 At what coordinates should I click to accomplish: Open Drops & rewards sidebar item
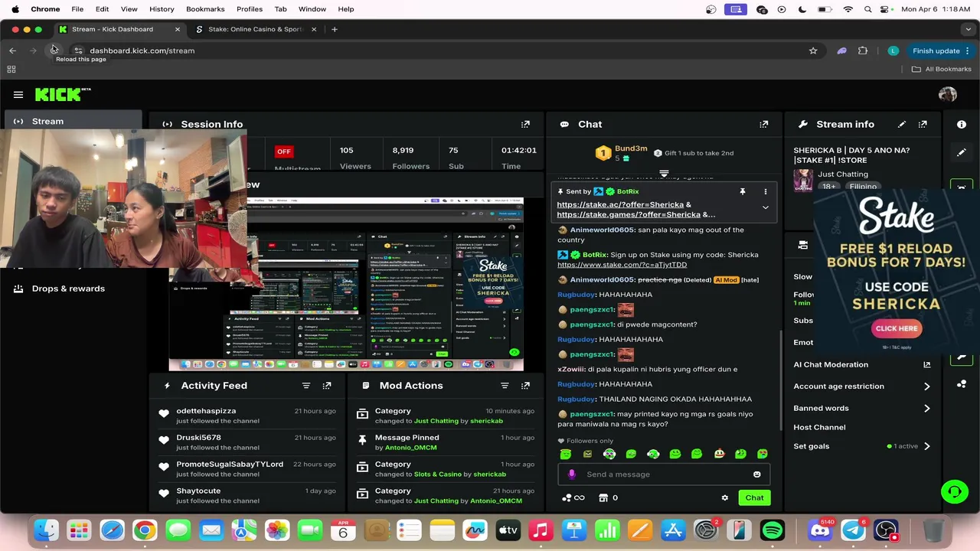point(68,289)
